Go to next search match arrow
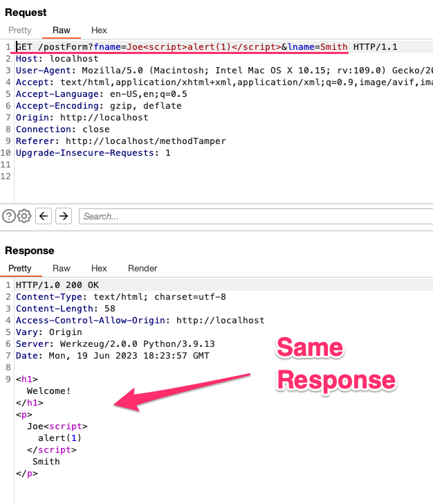Screen dimensions: 433x504 [64, 216]
